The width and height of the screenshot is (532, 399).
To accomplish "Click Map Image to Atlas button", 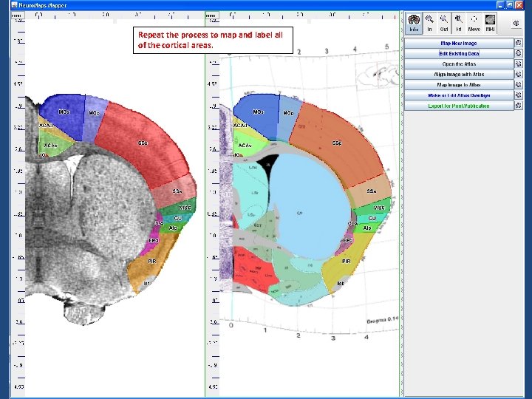I will (459, 85).
